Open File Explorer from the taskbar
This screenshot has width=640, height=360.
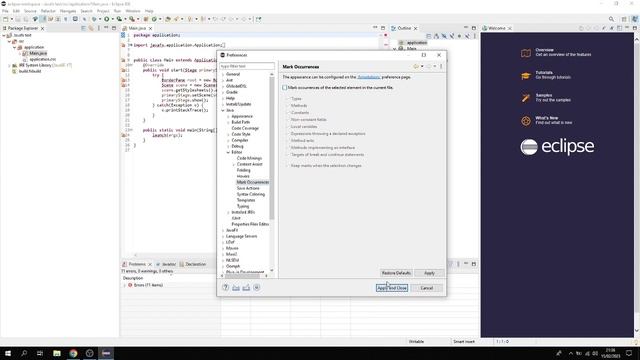(x=57, y=353)
